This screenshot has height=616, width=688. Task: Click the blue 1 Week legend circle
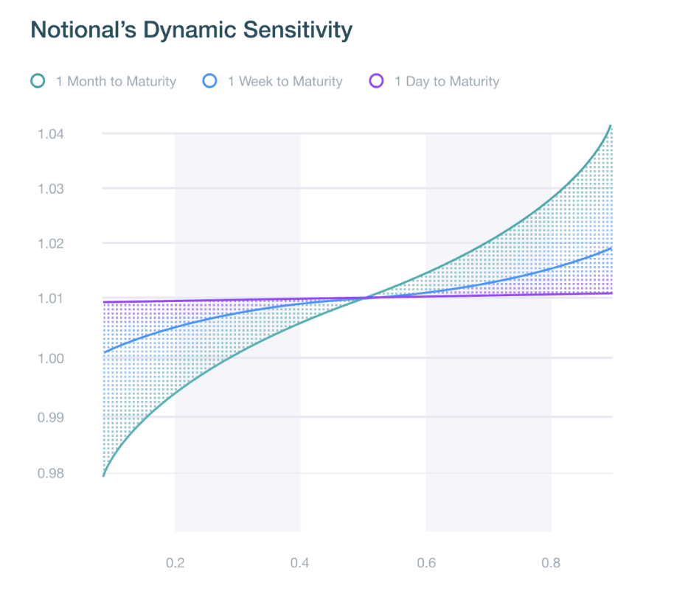click(209, 81)
